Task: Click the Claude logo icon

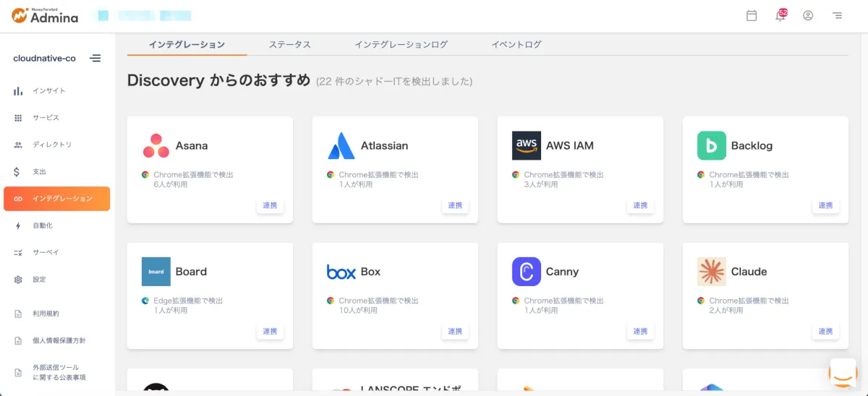Action: pos(711,272)
